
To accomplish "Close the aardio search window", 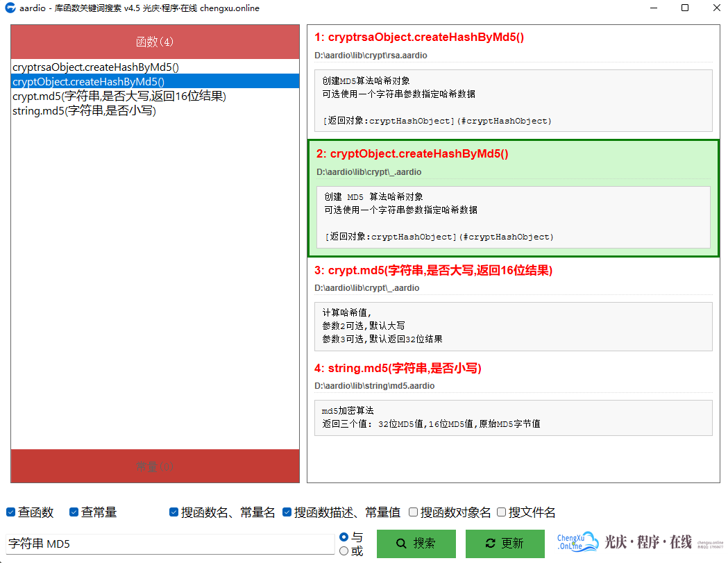I will tap(716, 8).
